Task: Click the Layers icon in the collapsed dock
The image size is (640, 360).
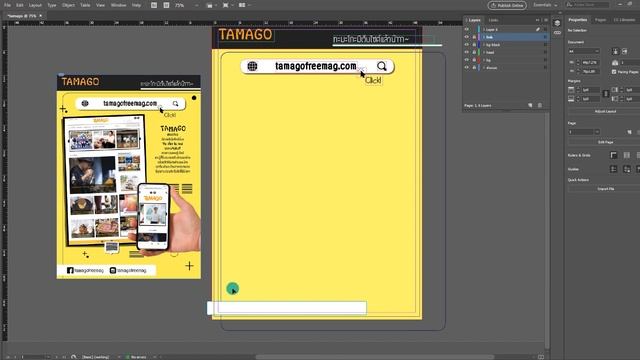Action: (x=557, y=23)
